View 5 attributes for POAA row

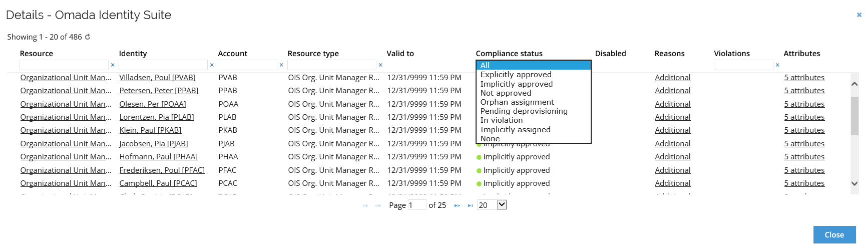pos(804,104)
